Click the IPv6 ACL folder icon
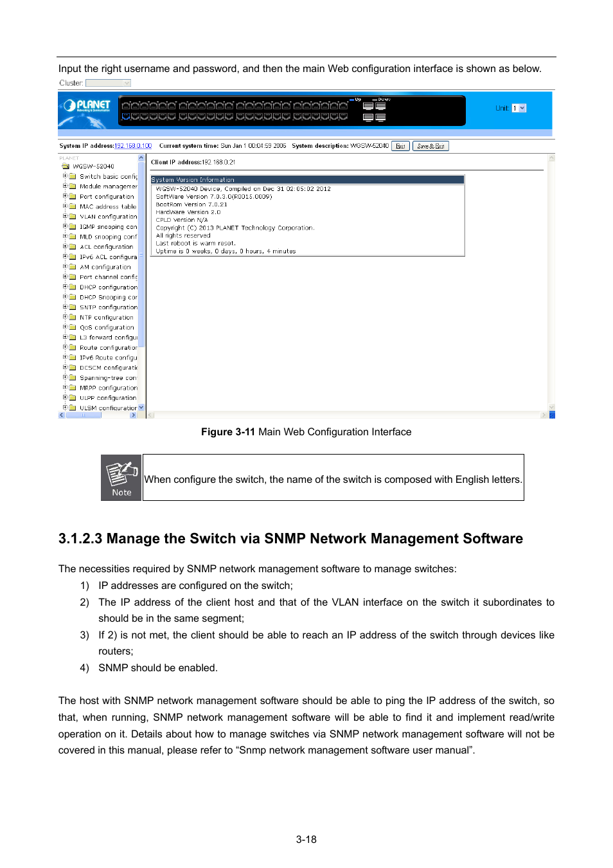The height and width of the screenshot is (868, 613). pyautogui.click(x=73, y=257)
